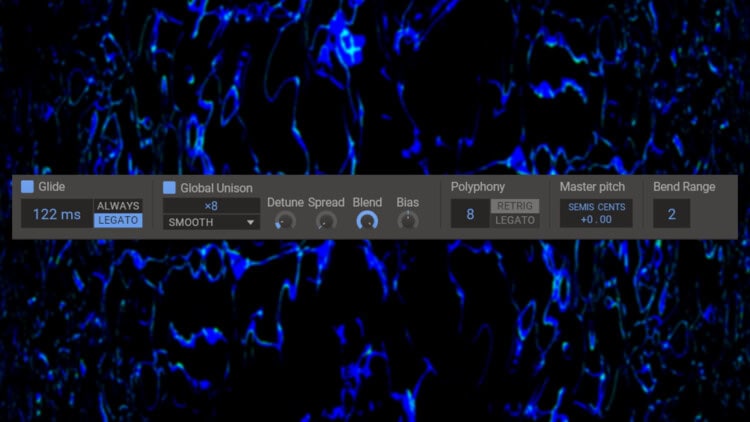Click the Bias knob
Screen dimensions: 750x422
point(407,221)
